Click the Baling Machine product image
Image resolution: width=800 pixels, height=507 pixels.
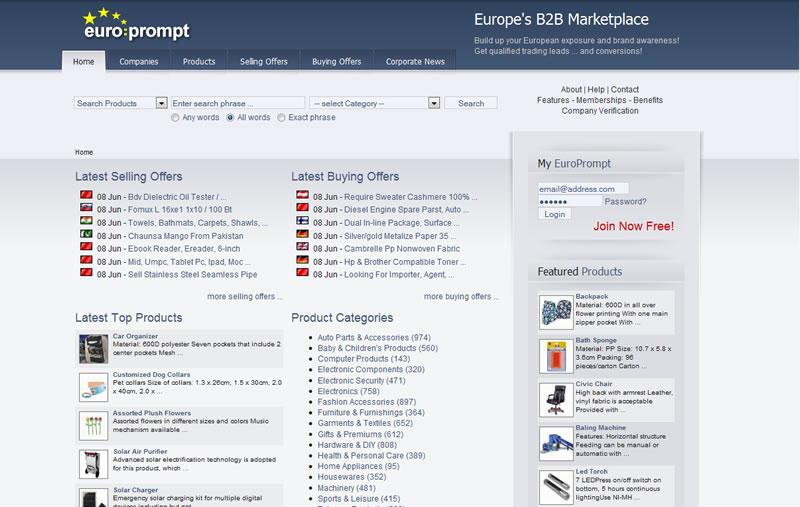555,443
